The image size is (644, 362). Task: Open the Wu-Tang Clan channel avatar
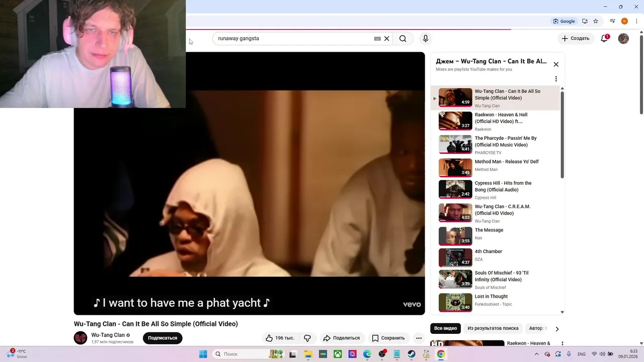[x=80, y=338]
